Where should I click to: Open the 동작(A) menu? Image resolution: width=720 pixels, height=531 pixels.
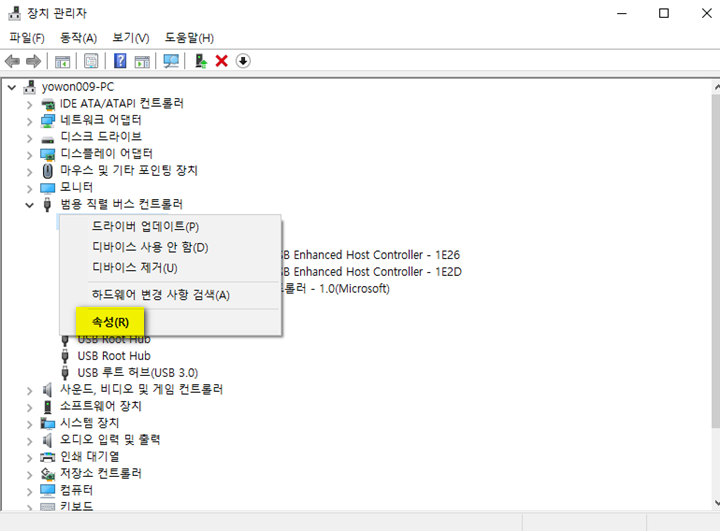point(79,38)
